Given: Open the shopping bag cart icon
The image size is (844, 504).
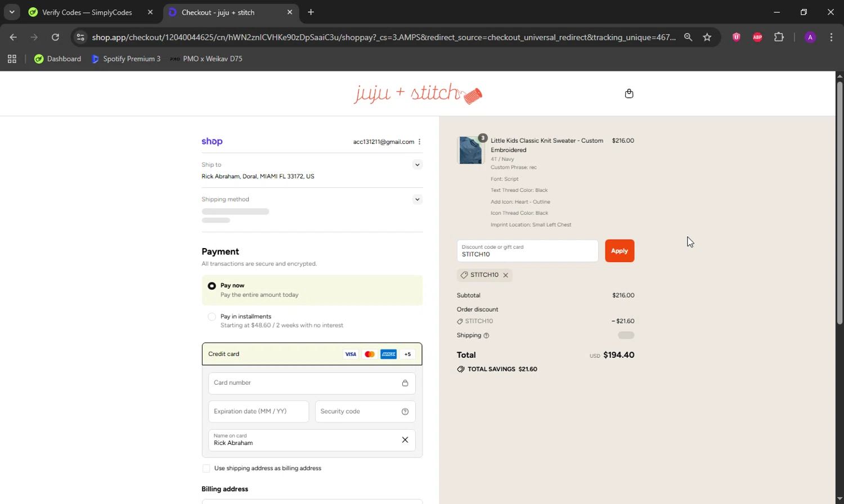Looking at the screenshot, I should pos(629,93).
